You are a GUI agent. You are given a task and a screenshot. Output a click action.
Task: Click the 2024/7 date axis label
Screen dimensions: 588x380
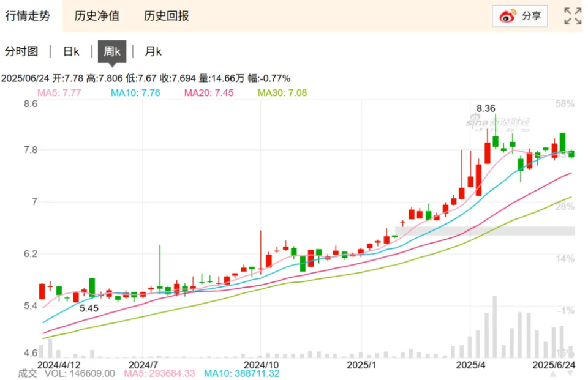coord(143,365)
